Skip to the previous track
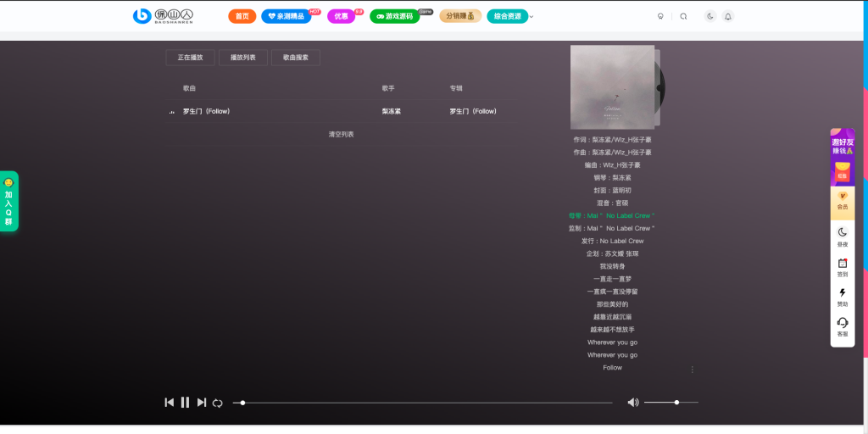 click(169, 403)
